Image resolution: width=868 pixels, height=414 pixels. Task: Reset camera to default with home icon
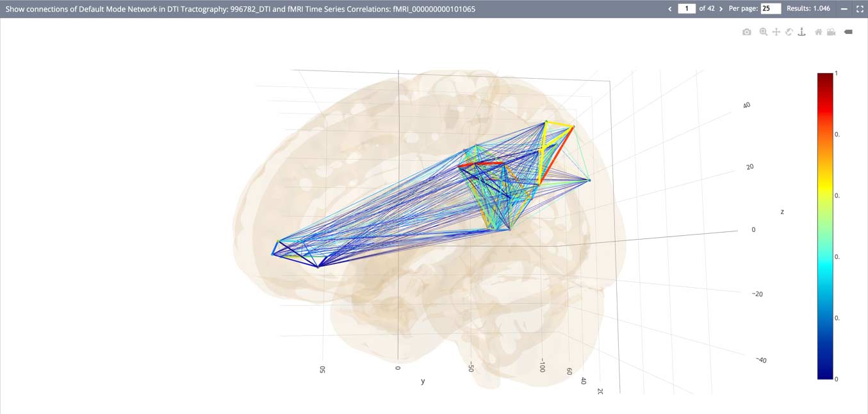tap(818, 32)
